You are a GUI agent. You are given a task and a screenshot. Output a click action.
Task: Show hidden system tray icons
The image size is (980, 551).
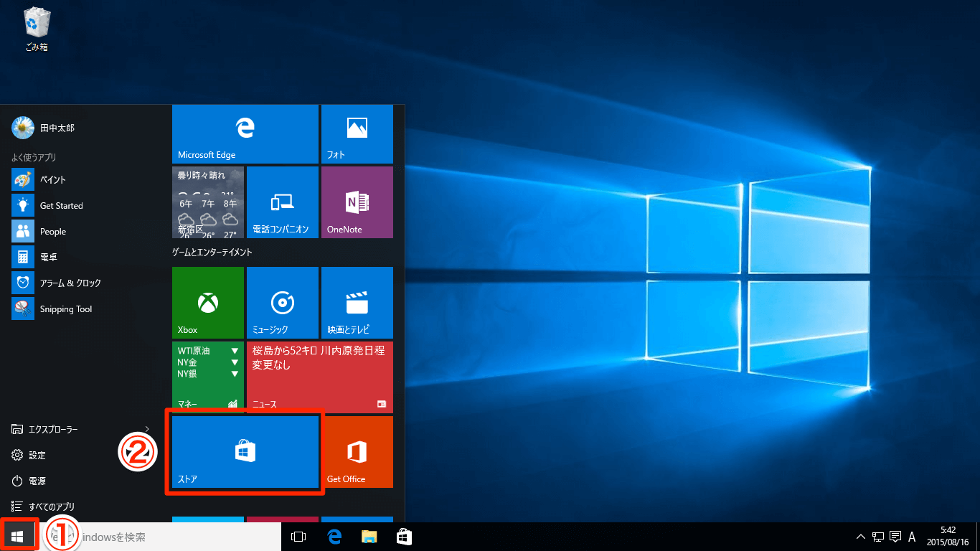(861, 537)
